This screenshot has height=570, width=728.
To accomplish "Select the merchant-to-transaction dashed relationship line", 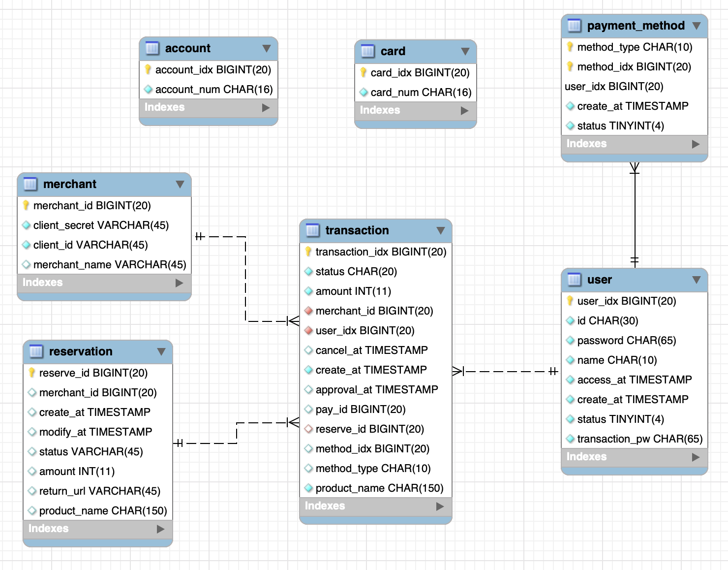I will 245,279.
